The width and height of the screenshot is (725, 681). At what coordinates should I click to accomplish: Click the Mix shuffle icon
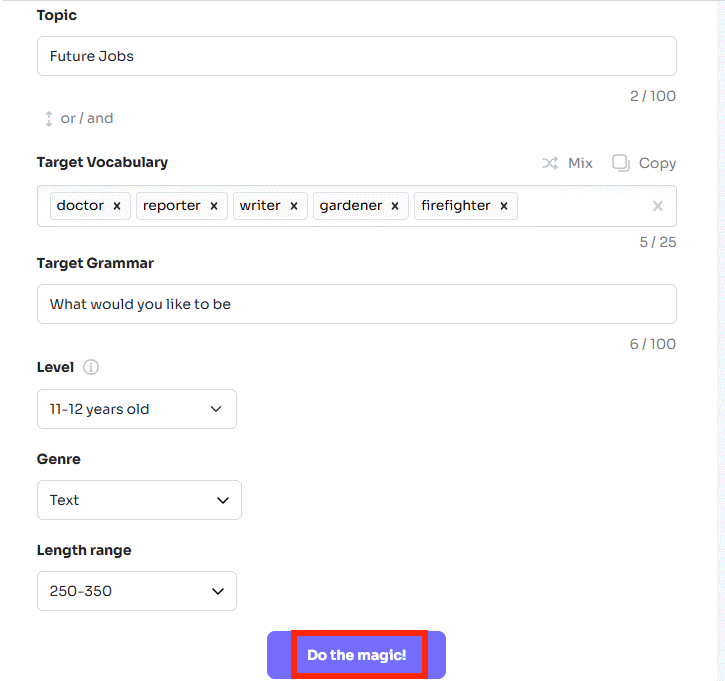pos(550,163)
